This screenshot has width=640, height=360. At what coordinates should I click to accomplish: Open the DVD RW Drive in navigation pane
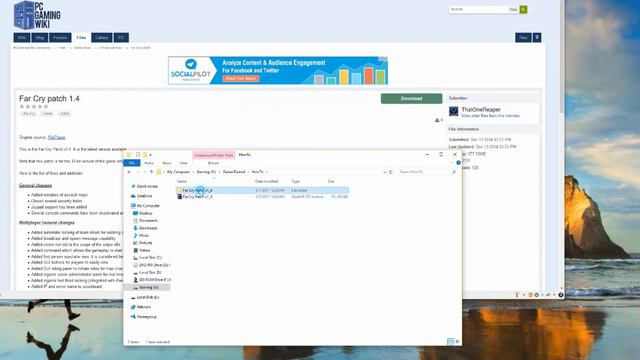[153, 265]
